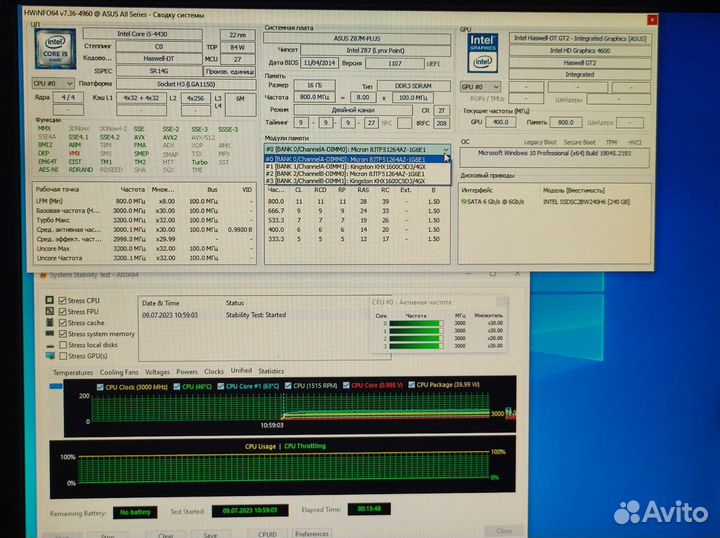The width and height of the screenshot is (720, 538).
Task: Click the Stress local disks drive icon
Action: click(50, 345)
